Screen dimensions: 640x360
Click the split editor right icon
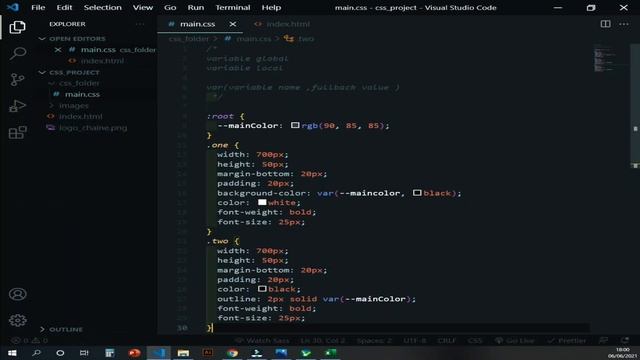pos(605,24)
